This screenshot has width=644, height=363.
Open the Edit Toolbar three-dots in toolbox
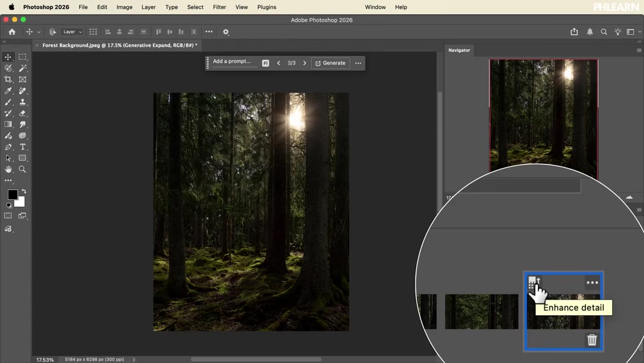(x=8, y=180)
